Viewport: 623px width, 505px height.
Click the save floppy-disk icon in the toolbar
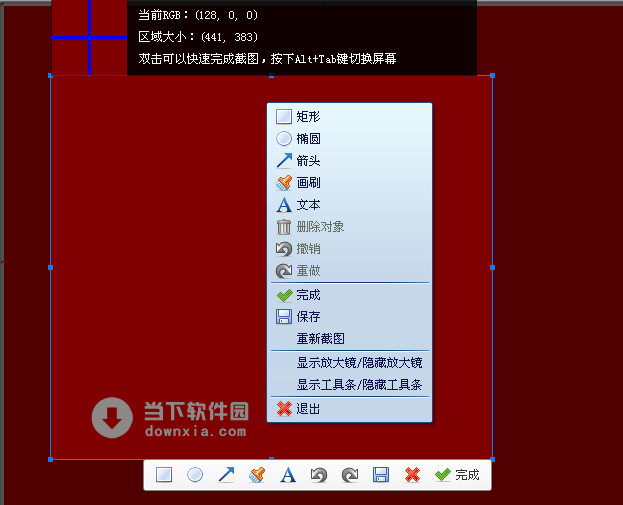click(381, 475)
